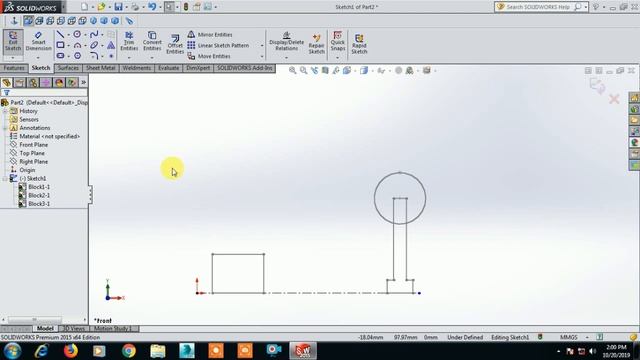The height and width of the screenshot is (360, 640).
Task: Open the PropertyManager panel tab
Action: tap(20, 82)
